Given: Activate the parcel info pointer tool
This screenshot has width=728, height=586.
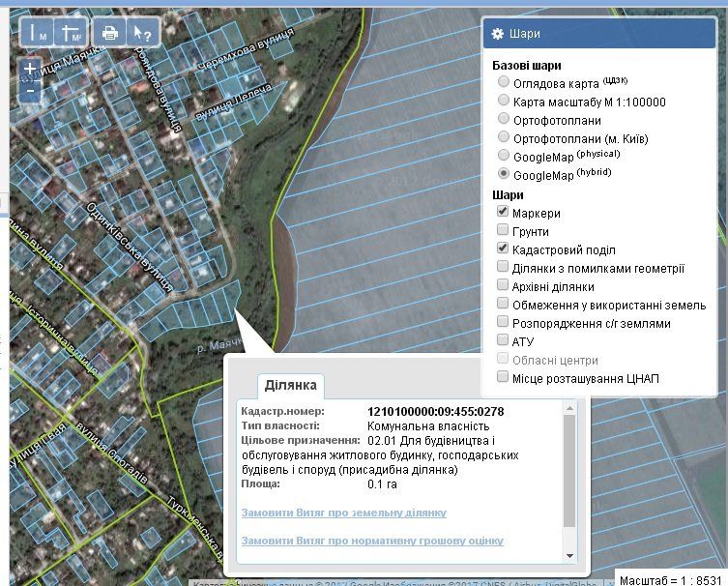Looking at the screenshot, I should point(141,32).
